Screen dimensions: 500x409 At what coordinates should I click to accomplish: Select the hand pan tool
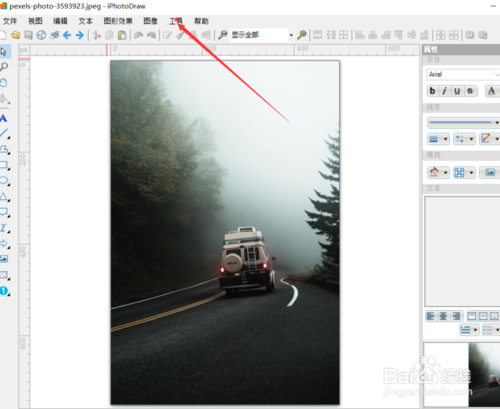[x=4, y=82]
